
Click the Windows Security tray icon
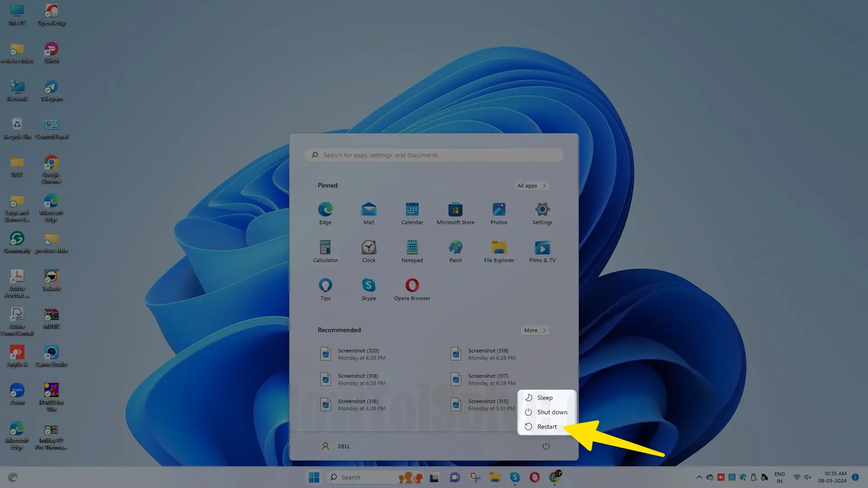coord(743,477)
